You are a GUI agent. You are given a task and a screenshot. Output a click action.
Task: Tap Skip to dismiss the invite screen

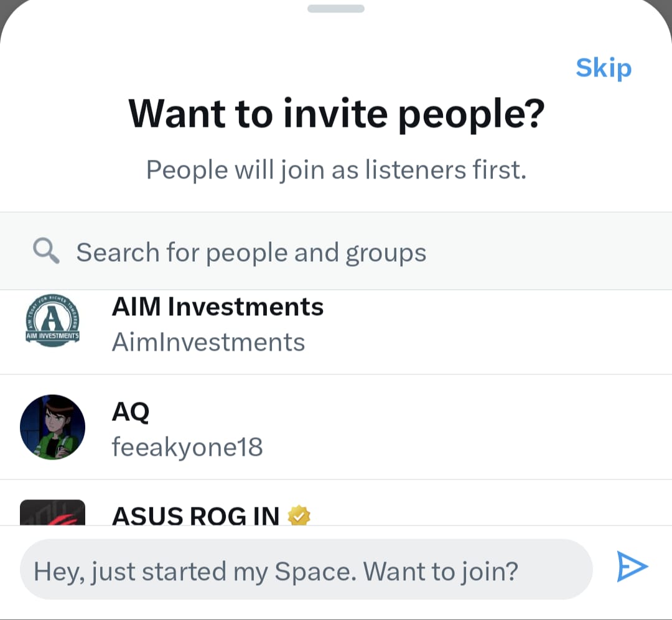(602, 68)
